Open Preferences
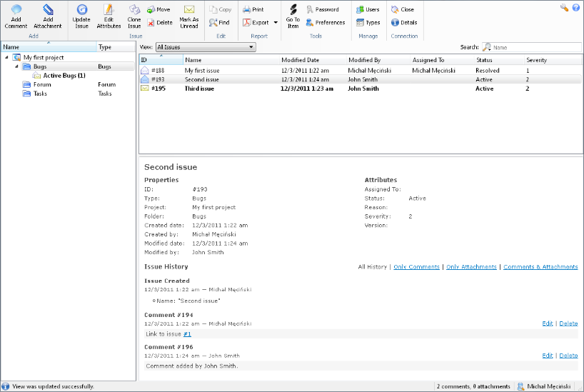The image size is (584, 392). (326, 23)
